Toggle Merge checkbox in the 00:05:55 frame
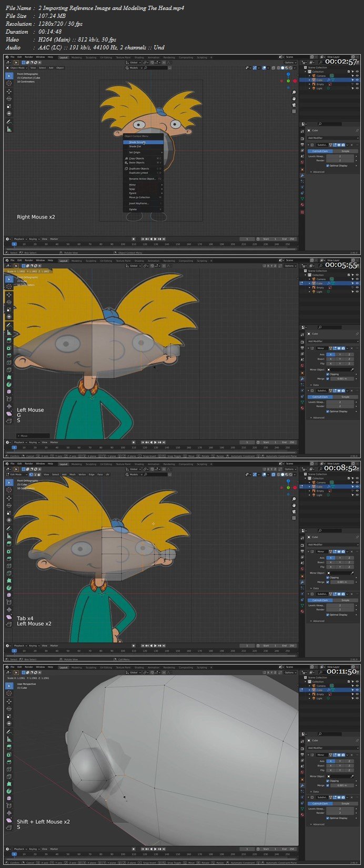The height and width of the screenshot is (868, 364). (x=327, y=378)
